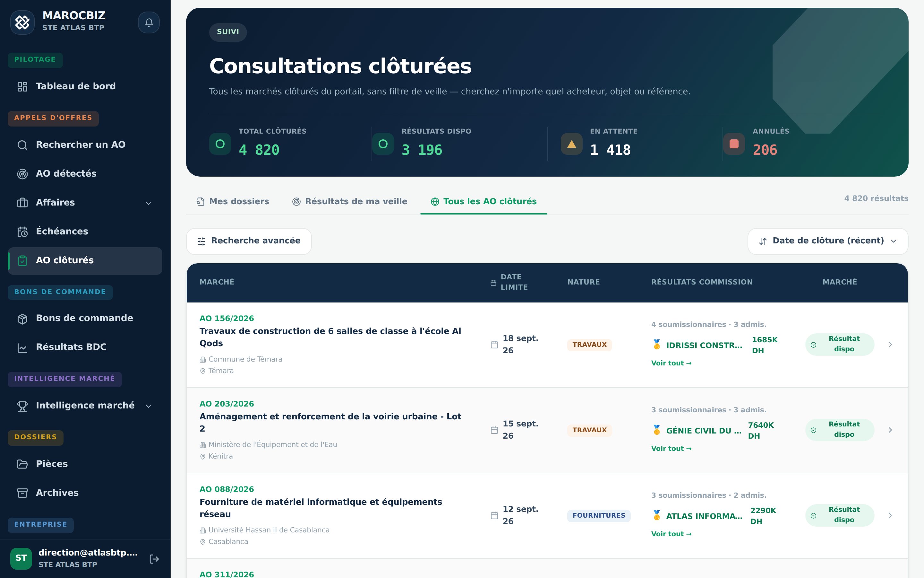Click the En attente warning triangle icon

coord(572,144)
